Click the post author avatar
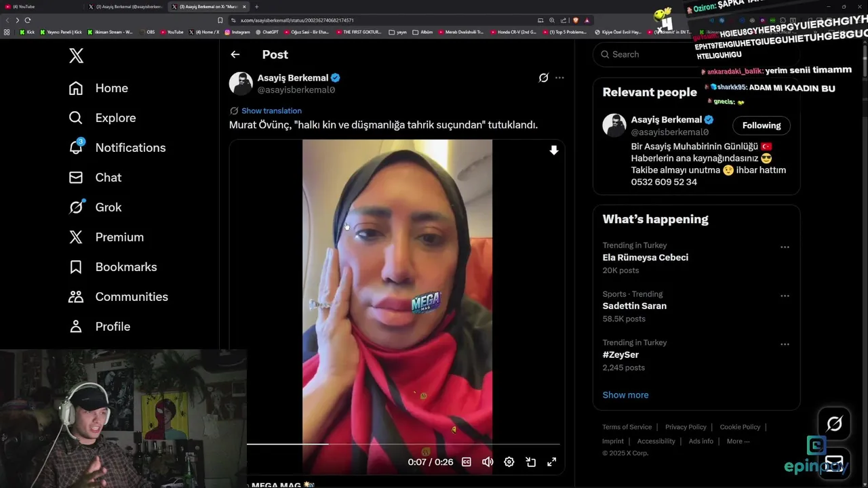Screen dimensions: 868x488 pyautogui.click(x=241, y=83)
